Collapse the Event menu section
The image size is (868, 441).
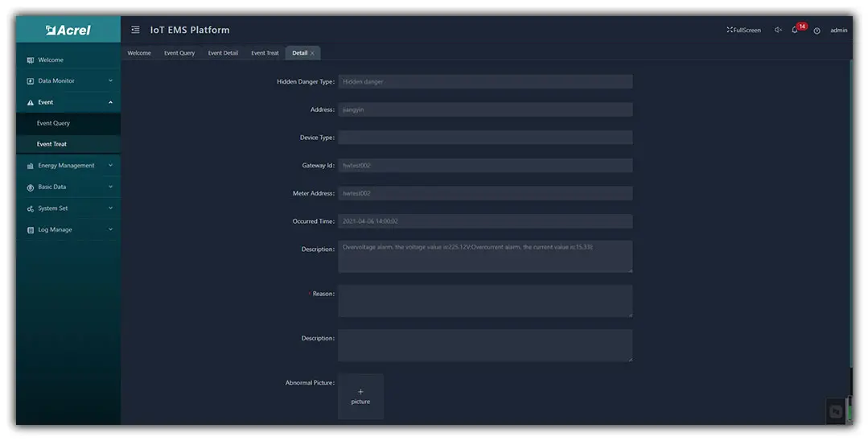(x=110, y=102)
